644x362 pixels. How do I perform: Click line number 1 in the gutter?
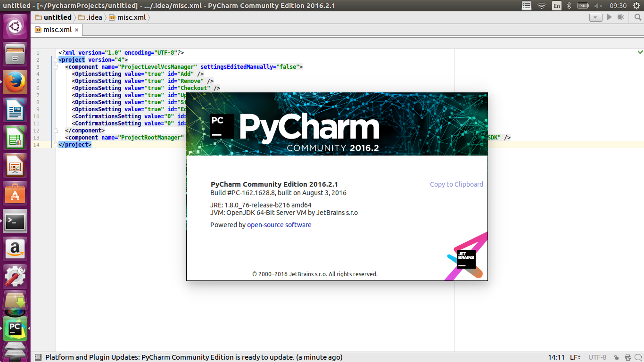coord(38,53)
